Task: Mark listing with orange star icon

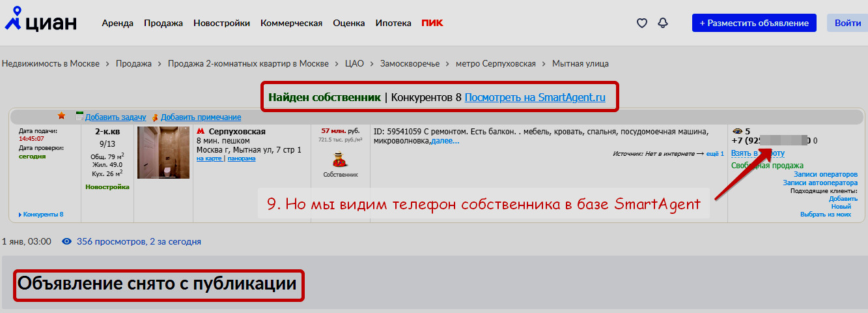Action: point(62,115)
